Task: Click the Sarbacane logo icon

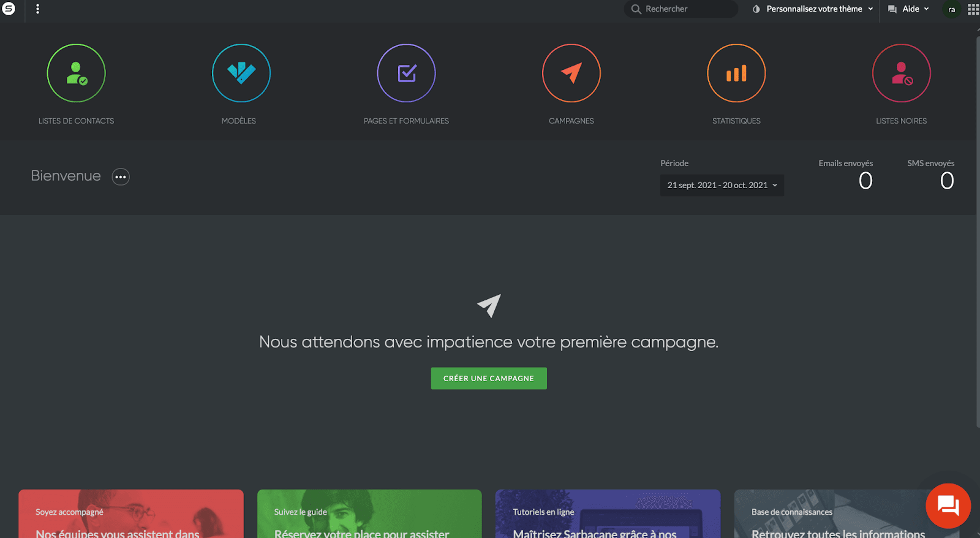Action: click(9, 9)
